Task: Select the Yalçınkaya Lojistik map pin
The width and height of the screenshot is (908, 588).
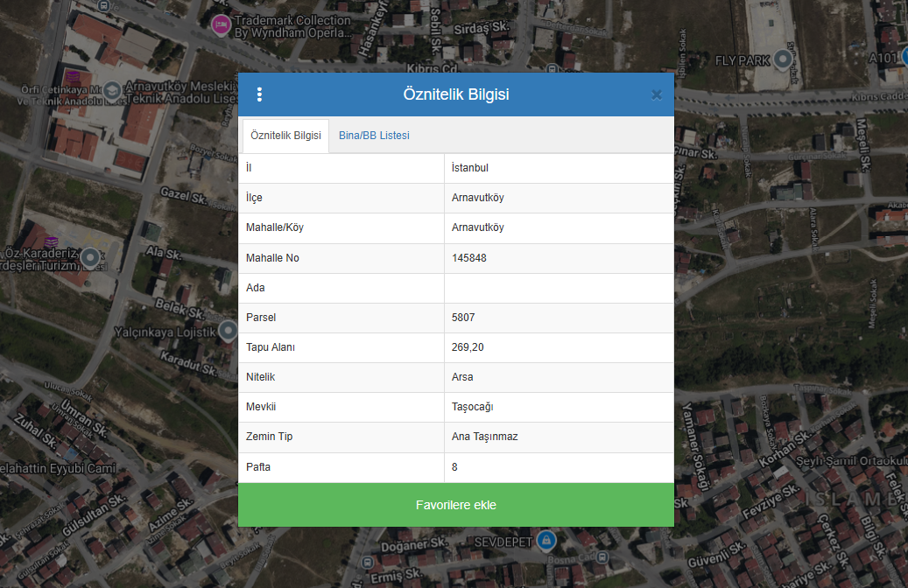Action: (228, 331)
